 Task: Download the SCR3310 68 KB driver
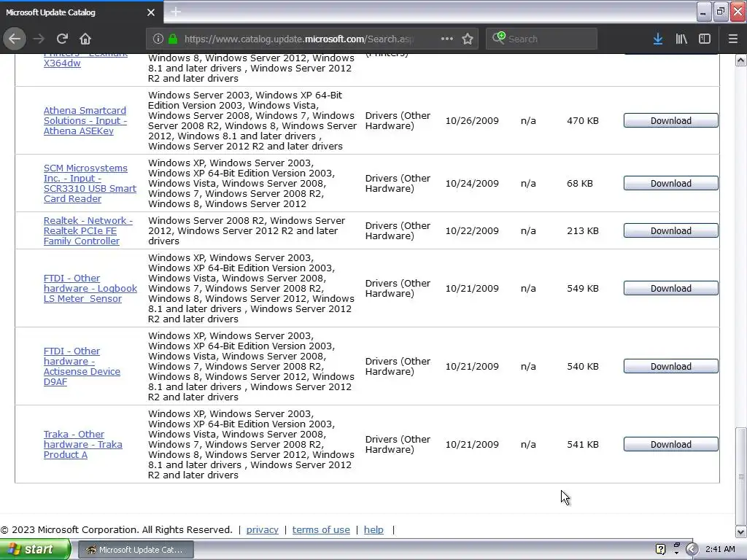[671, 183]
